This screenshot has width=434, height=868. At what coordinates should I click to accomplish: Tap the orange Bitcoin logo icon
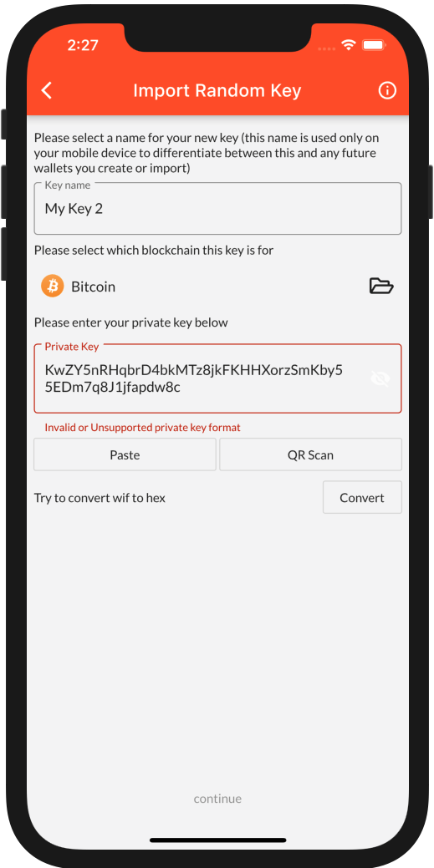(x=53, y=287)
